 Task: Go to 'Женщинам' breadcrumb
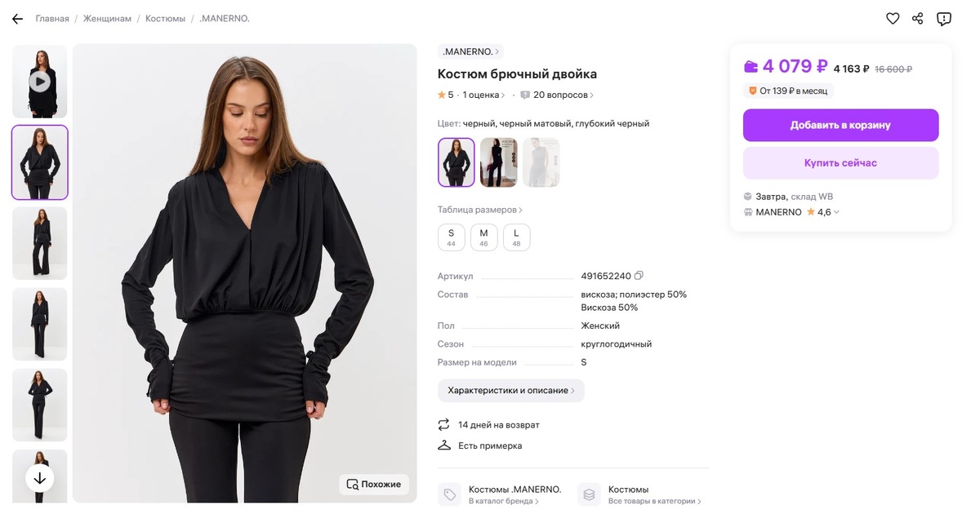tap(107, 19)
